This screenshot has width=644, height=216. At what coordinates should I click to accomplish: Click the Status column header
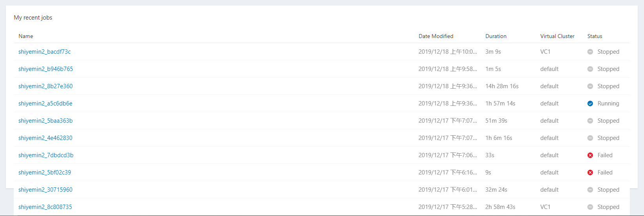[x=595, y=36]
